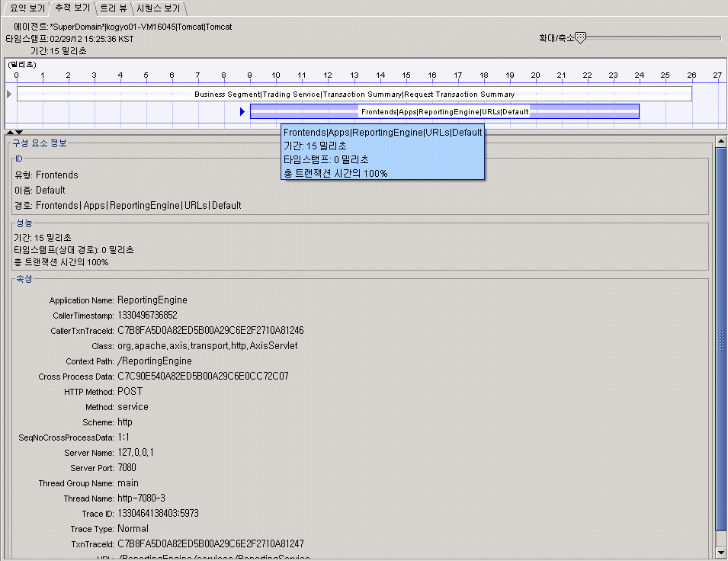Click Class value org.apache.axis.transport.http.AxisServlet

click(x=207, y=346)
